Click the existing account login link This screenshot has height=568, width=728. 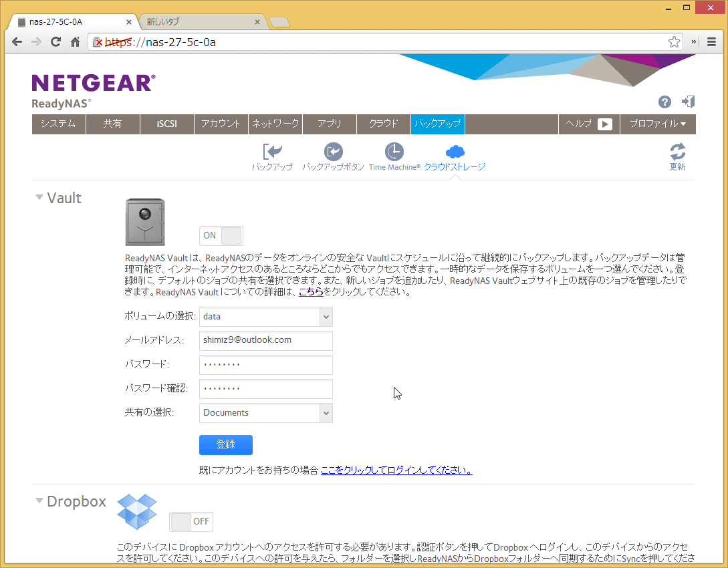tap(396, 470)
